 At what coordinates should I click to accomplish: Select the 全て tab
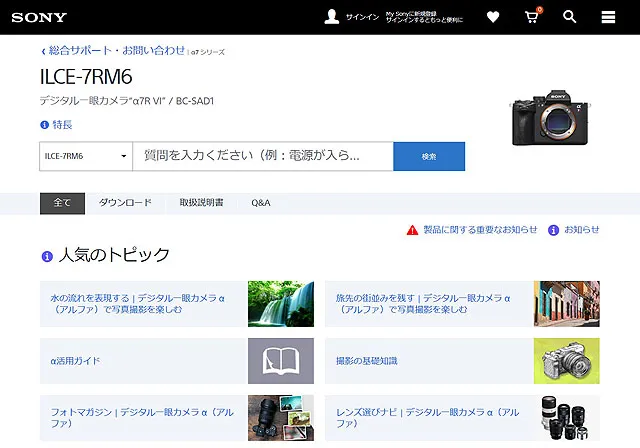coord(62,203)
